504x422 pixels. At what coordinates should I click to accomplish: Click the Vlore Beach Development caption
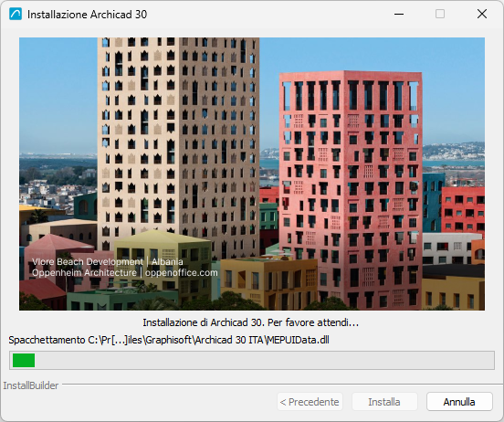(x=108, y=261)
